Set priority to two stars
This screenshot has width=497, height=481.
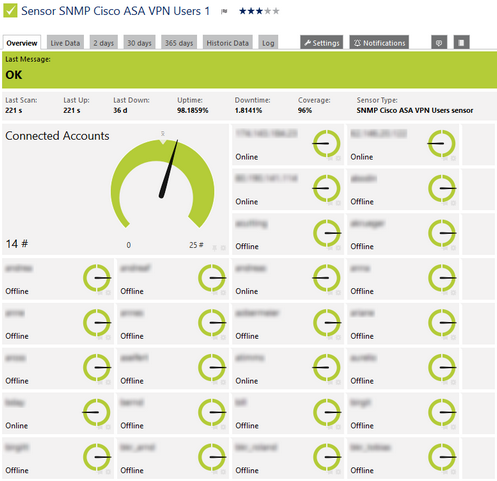[251, 11]
